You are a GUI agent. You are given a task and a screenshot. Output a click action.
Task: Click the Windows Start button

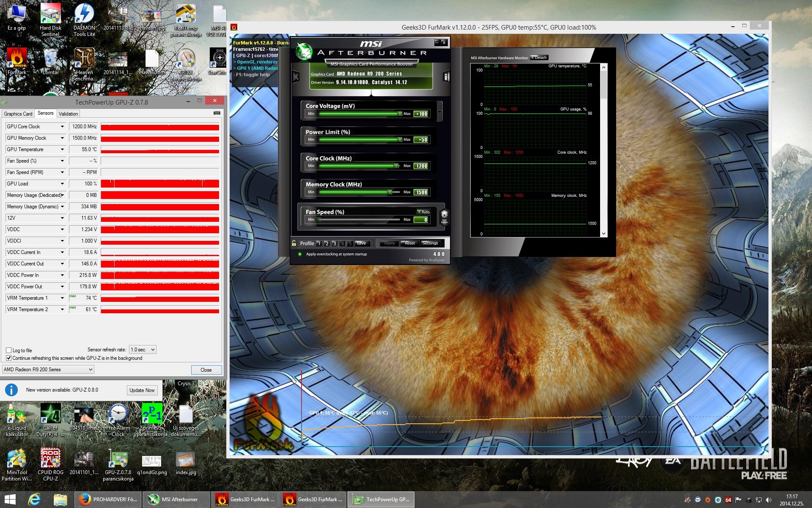pos(10,500)
